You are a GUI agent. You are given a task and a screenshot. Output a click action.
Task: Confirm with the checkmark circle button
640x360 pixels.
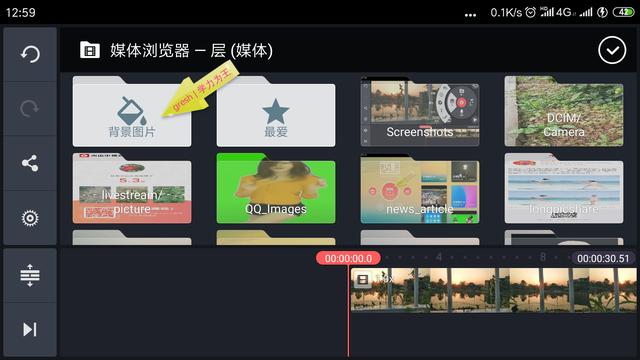pyautogui.click(x=612, y=50)
